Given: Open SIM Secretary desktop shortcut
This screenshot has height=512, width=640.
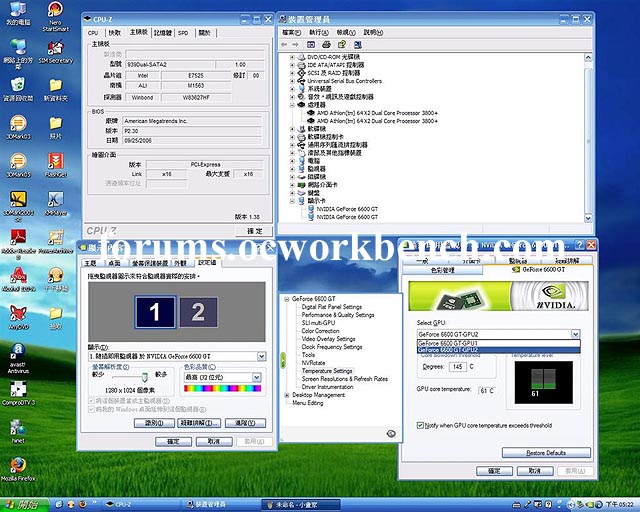Looking at the screenshot, I should click(x=56, y=52).
